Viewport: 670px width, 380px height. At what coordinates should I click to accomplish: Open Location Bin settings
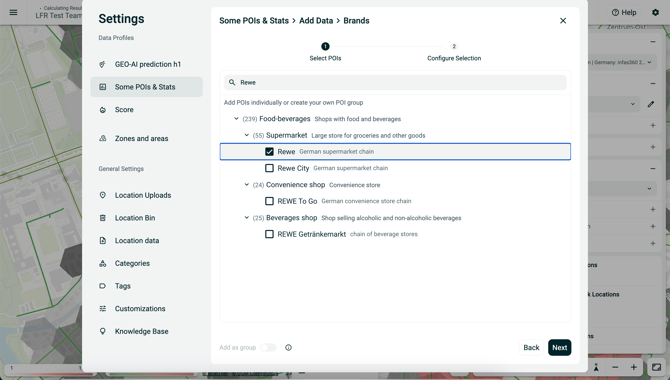[x=146, y=218]
